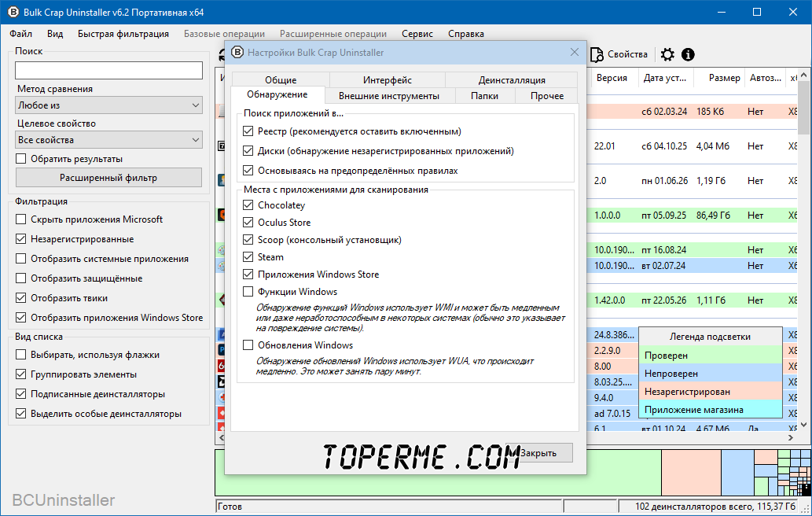Open the Сервис menu

(x=417, y=34)
